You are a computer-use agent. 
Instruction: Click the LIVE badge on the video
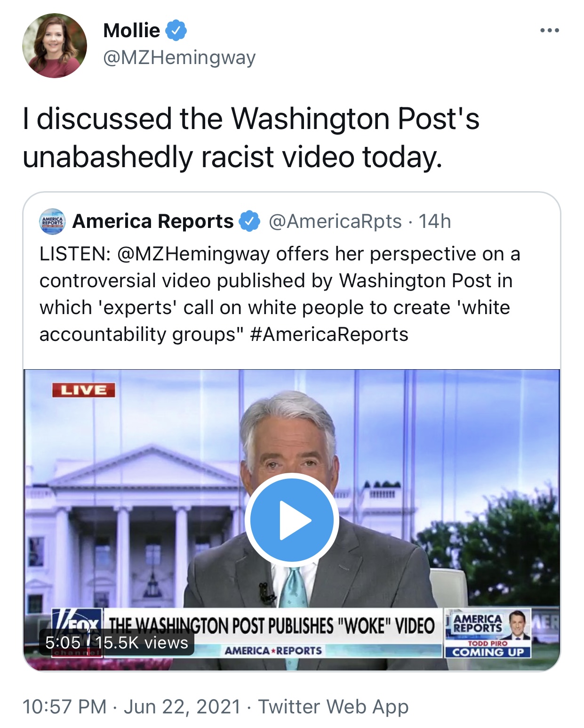click(x=83, y=390)
